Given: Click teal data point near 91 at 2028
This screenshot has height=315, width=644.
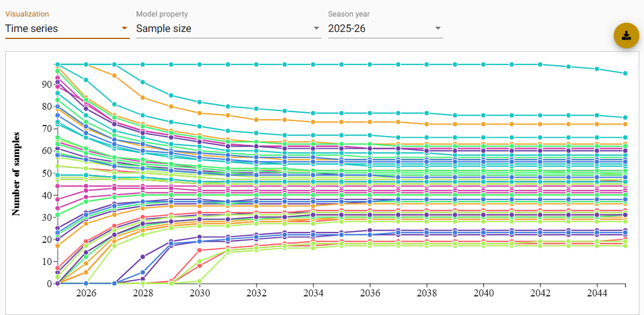Looking at the screenshot, I should pos(143,82).
